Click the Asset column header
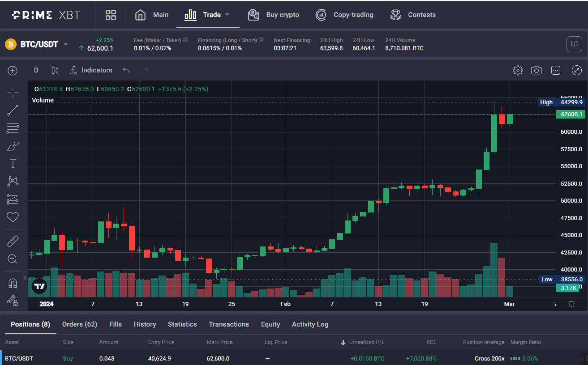Screen dimensions: 588x365 click(x=12, y=342)
